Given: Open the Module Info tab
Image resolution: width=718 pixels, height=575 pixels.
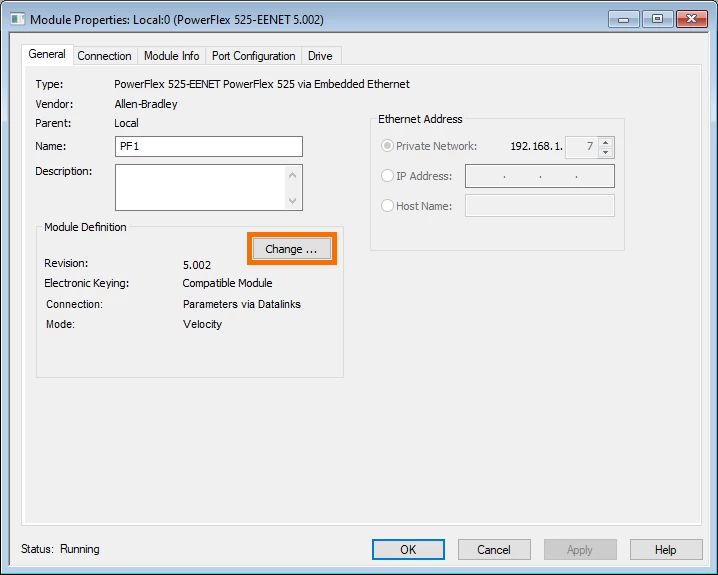Looking at the screenshot, I should coord(171,56).
